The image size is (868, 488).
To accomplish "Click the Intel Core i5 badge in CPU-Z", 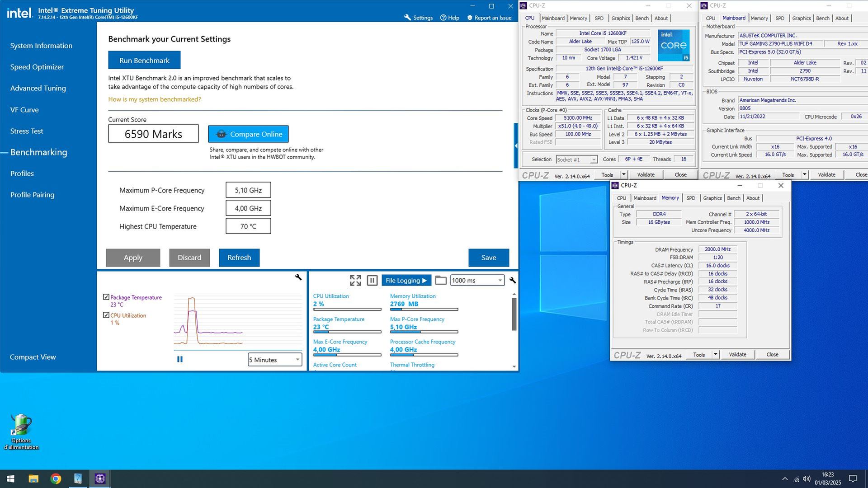I will [x=673, y=45].
